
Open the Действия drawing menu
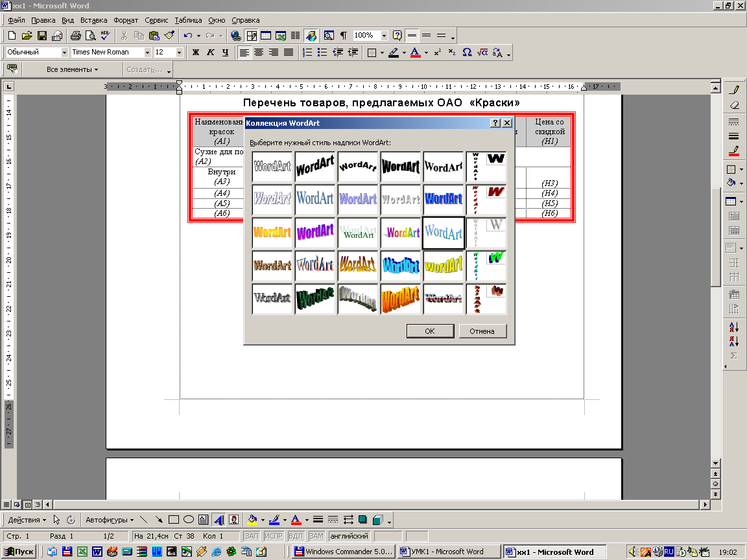point(27,520)
